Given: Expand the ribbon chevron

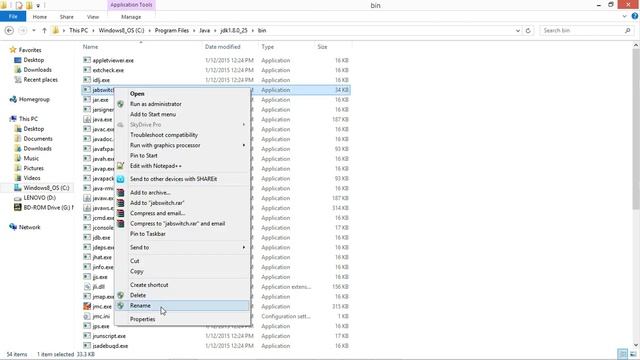Looking at the screenshot, I should tap(624, 16).
